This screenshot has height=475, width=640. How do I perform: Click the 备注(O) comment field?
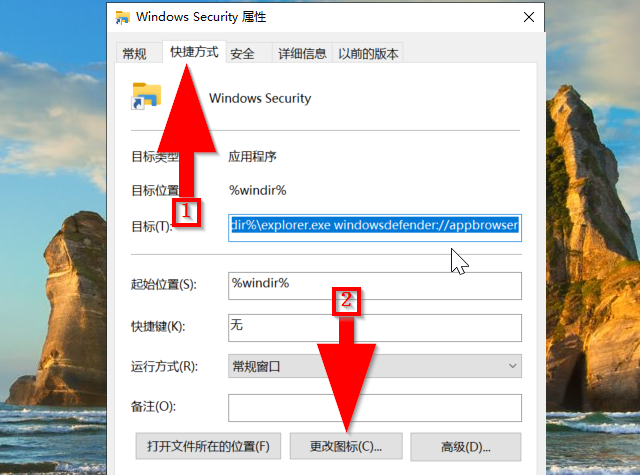pos(375,408)
